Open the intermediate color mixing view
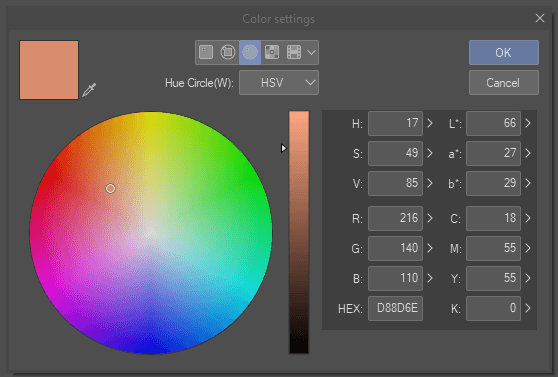This screenshot has width=558, height=377. [x=272, y=52]
